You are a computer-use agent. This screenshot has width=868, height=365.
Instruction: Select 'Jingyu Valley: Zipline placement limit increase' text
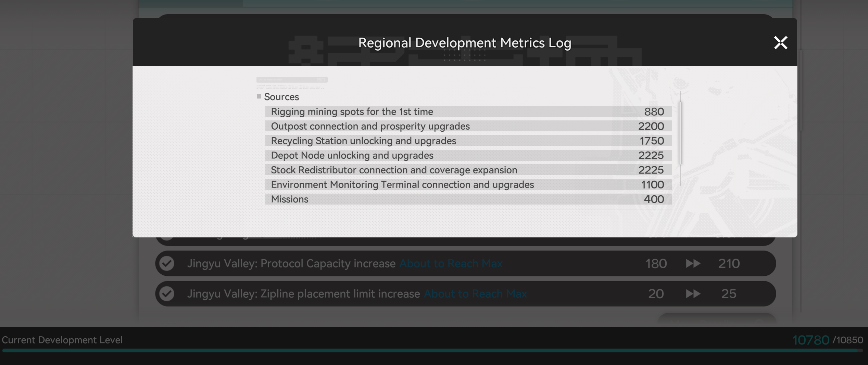(303, 294)
